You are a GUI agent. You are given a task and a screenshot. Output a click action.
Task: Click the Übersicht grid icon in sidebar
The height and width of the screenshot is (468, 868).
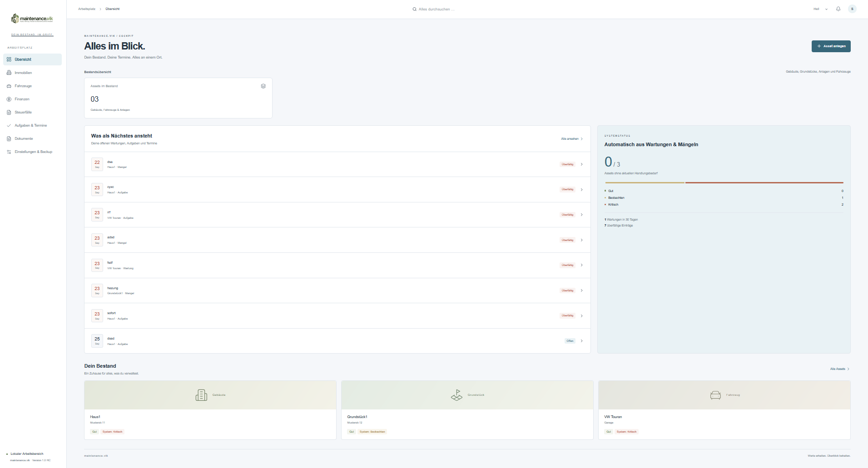(x=9, y=59)
